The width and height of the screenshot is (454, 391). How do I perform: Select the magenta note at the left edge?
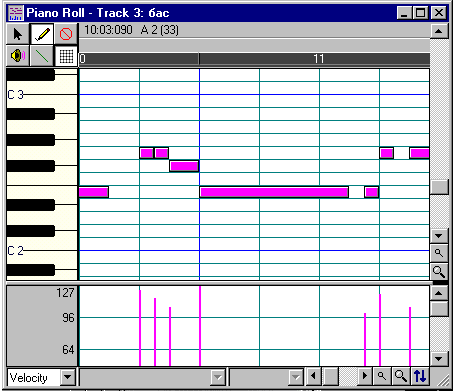click(x=94, y=192)
